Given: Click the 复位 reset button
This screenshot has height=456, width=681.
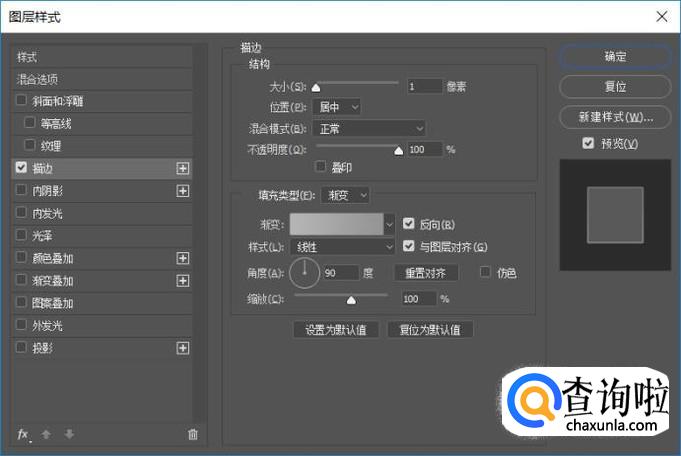Looking at the screenshot, I should coord(615,87).
